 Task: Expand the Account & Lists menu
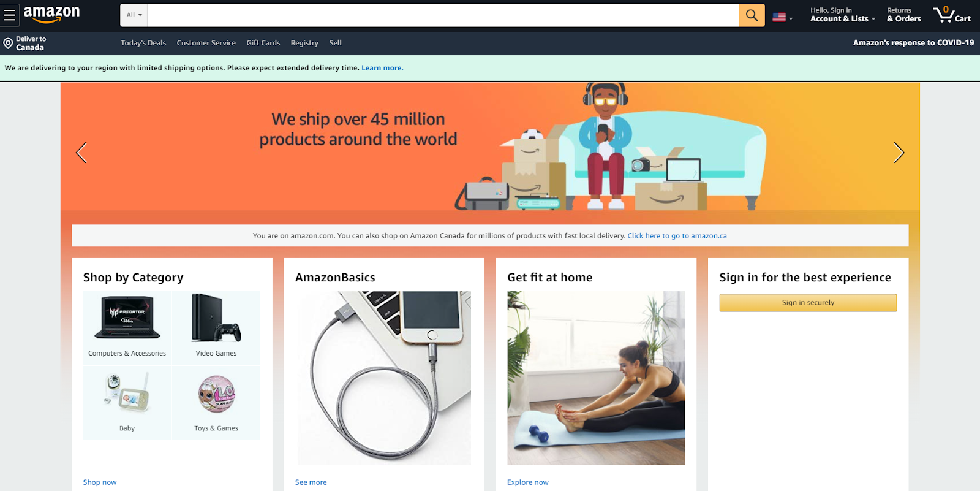tap(843, 15)
